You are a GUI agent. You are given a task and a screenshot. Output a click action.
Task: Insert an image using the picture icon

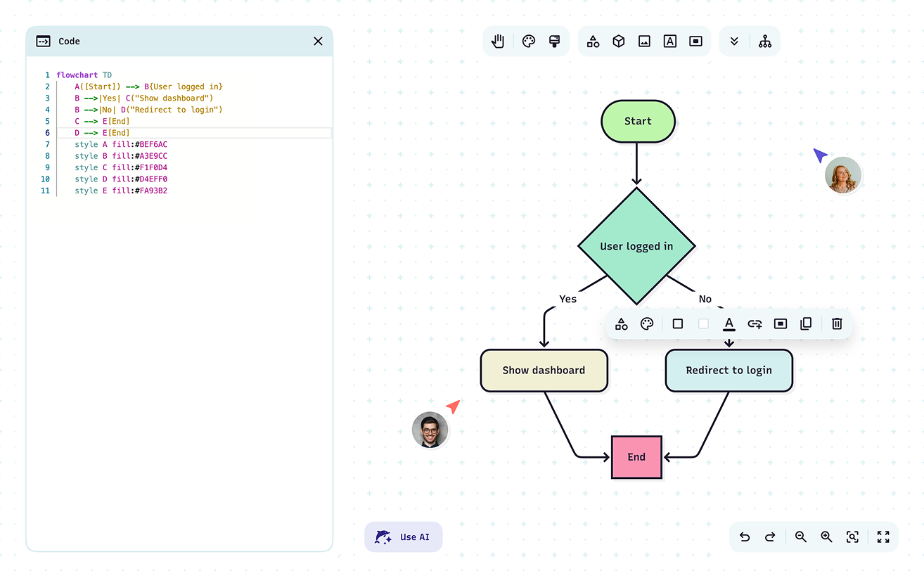click(644, 41)
